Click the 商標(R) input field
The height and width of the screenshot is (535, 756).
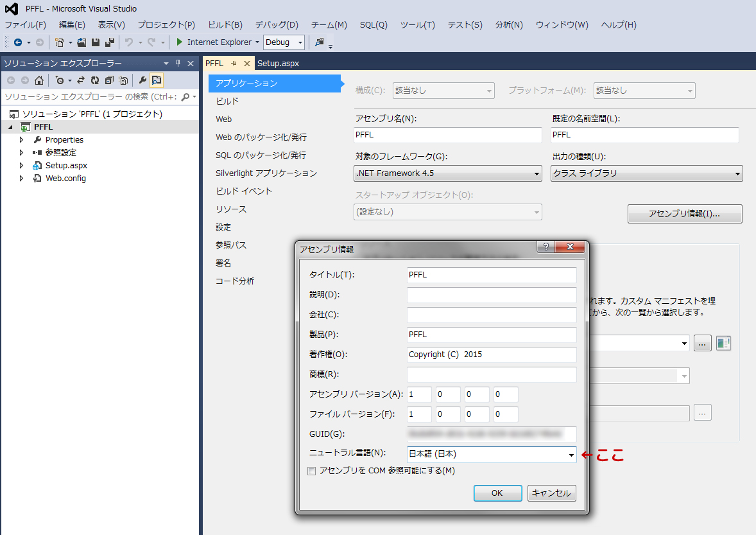pos(492,374)
